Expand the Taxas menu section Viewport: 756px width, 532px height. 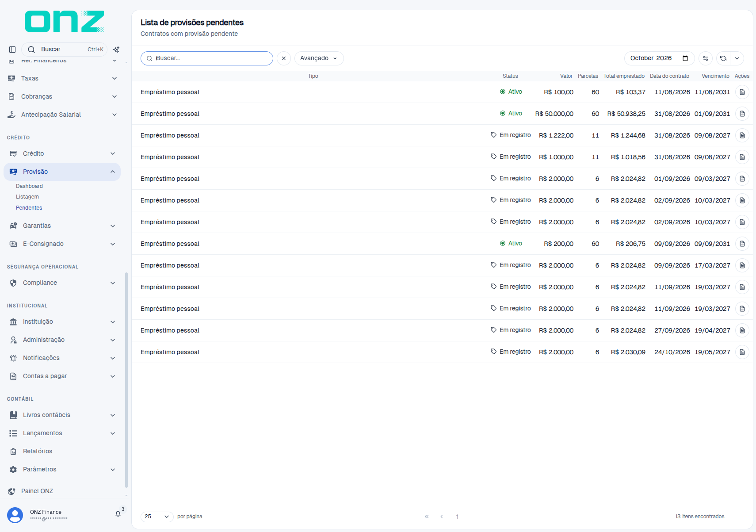click(62, 78)
